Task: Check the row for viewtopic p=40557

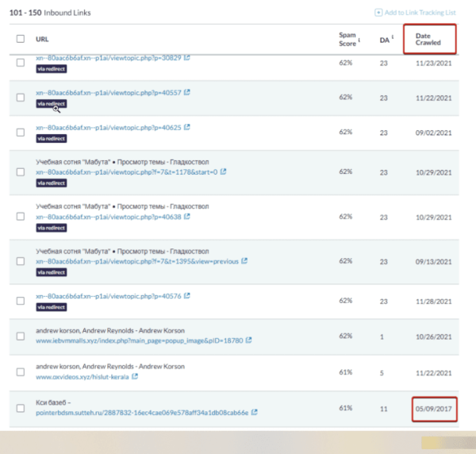Action: click(x=21, y=97)
